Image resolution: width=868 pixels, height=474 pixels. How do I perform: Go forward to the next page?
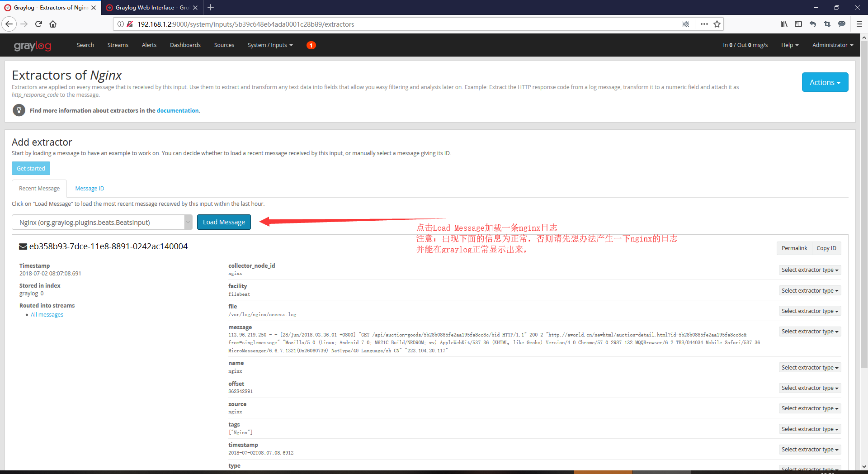point(24,24)
